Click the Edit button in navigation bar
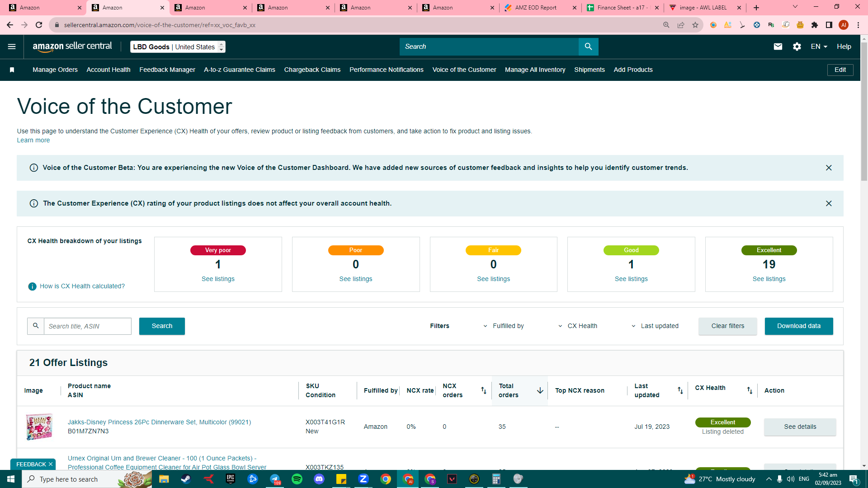The height and width of the screenshot is (488, 868). pos(840,70)
